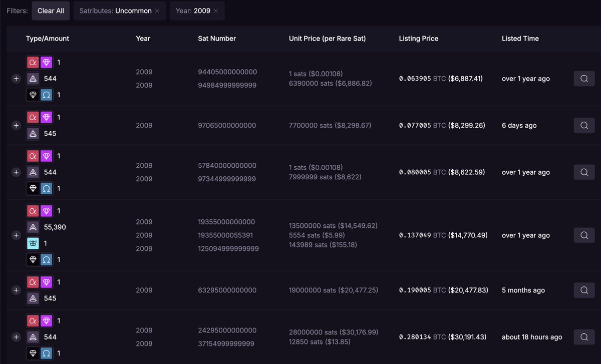Click pink diamond icon in 0.080005 BTC row

coord(47,156)
